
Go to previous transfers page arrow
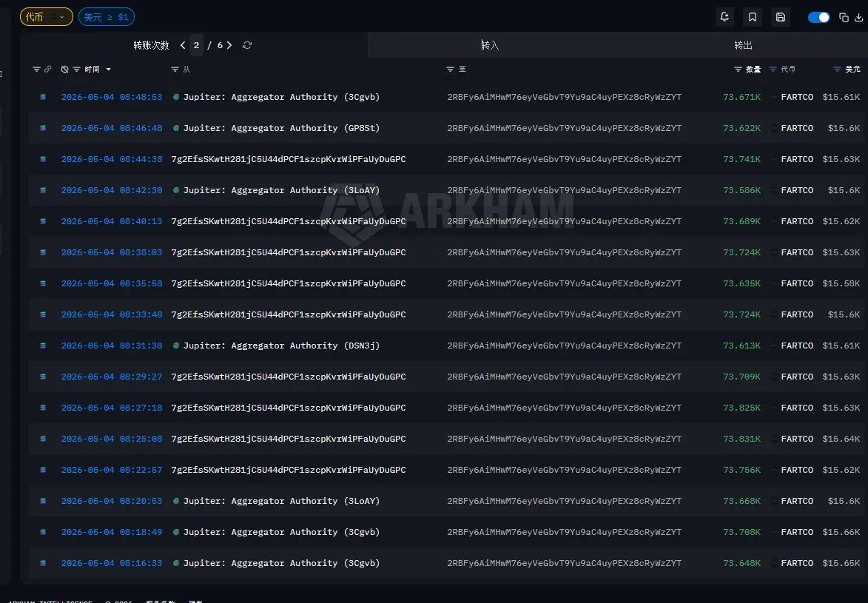[x=183, y=45]
